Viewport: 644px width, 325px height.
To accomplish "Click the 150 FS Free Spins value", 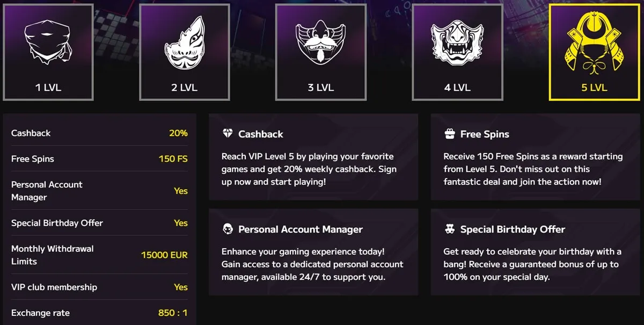I will tap(173, 158).
